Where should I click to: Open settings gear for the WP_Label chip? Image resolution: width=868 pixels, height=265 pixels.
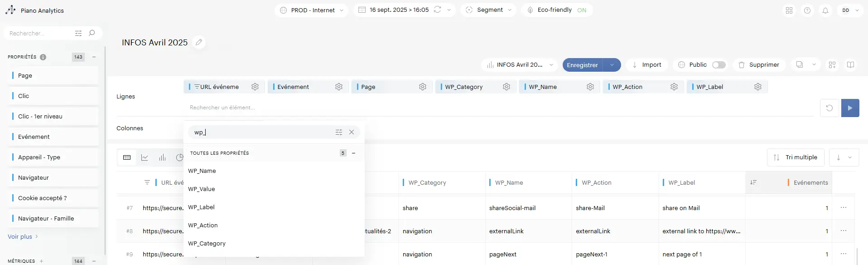758,87
